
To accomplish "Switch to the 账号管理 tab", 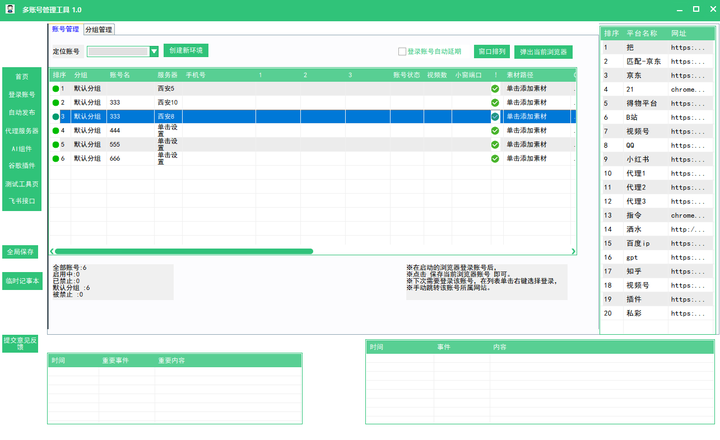I will tap(65, 29).
